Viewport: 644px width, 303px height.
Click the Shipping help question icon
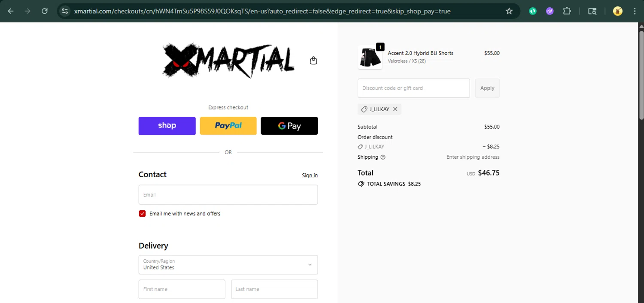(383, 157)
